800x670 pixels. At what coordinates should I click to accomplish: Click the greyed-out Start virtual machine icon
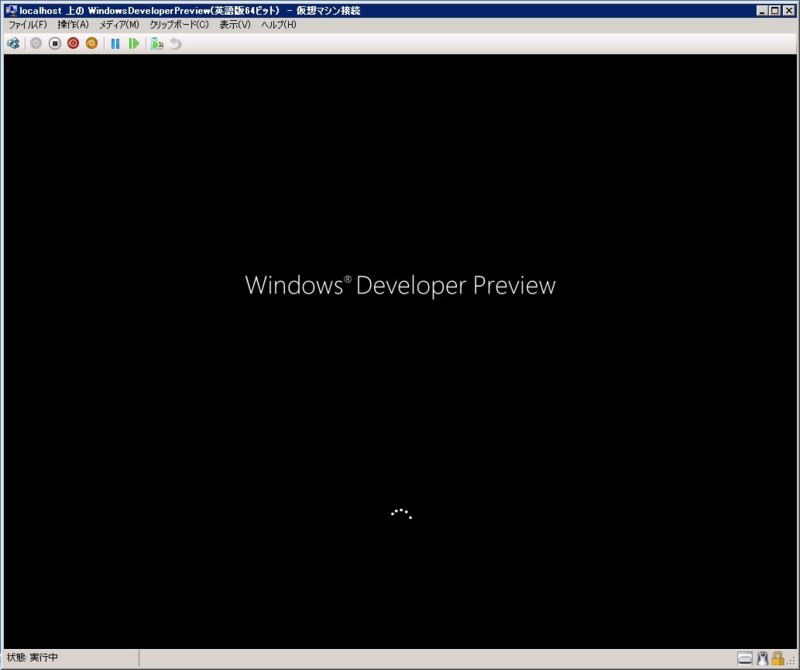click(36, 43)
